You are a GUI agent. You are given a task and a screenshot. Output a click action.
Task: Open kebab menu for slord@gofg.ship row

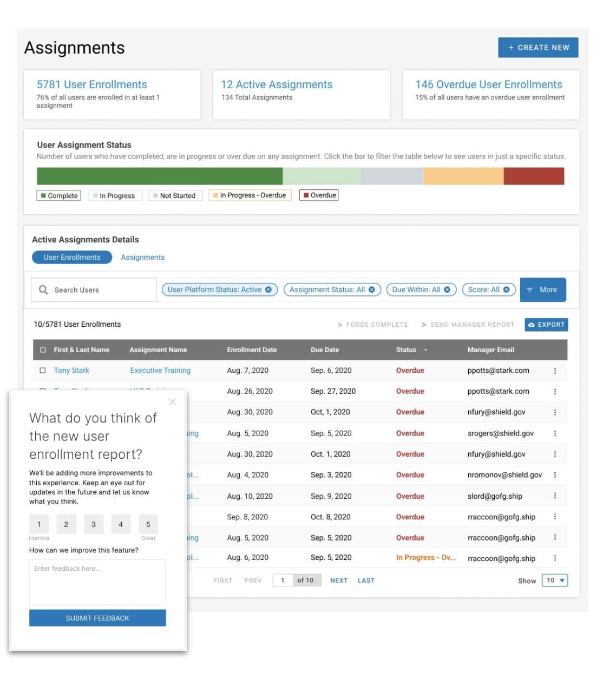tap(555, 496)
